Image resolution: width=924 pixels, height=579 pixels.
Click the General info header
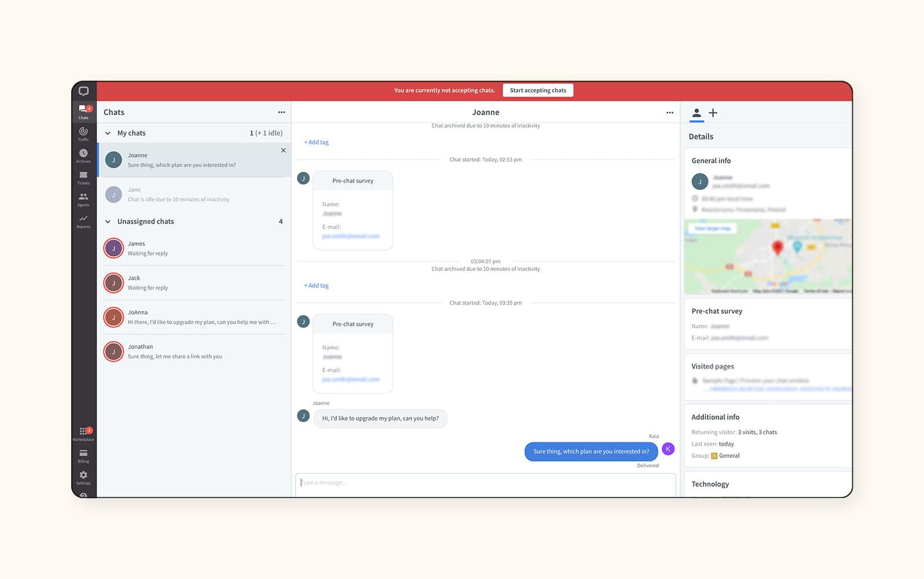[x=711, y=160]
